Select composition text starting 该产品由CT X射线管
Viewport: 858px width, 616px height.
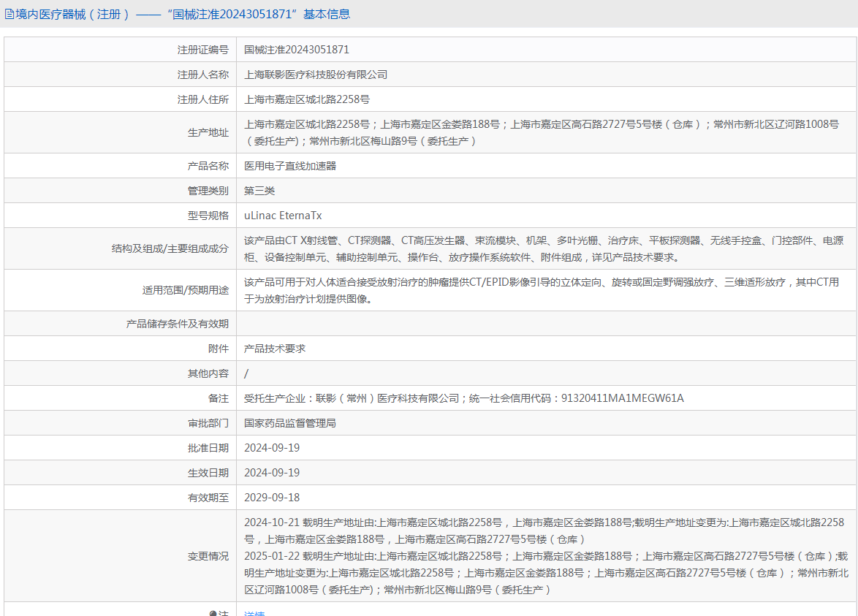pos(544,249)
